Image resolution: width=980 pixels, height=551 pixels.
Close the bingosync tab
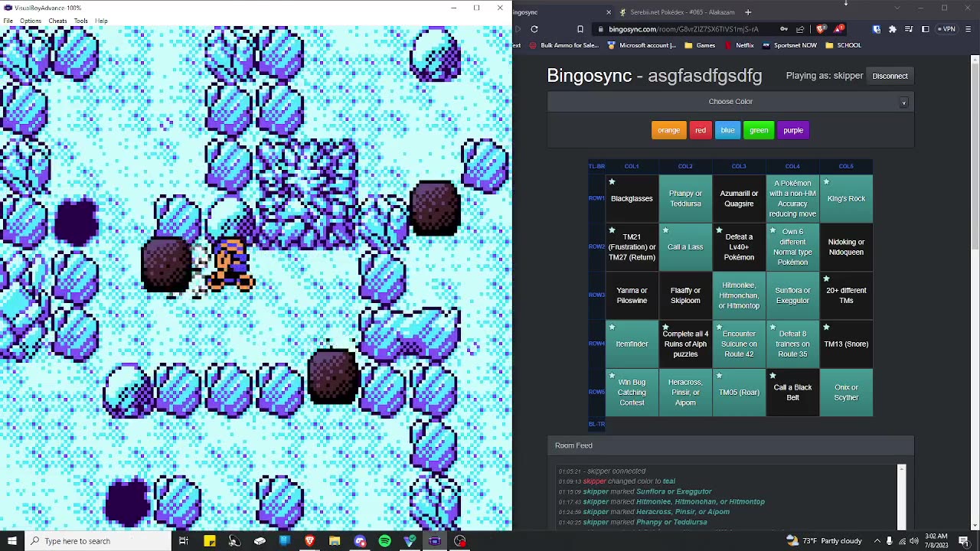(x=609, y=11)
